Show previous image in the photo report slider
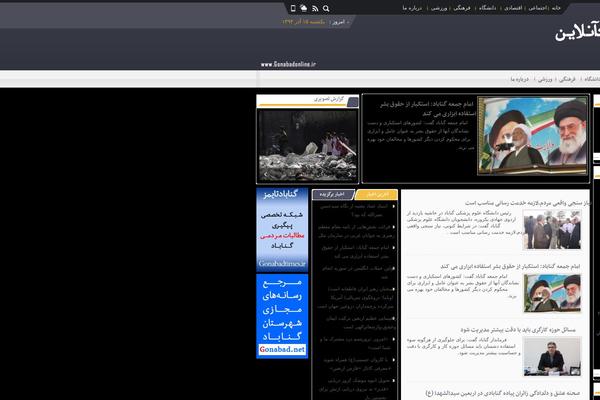Viewport: 600px width, 400px height. (266, 175)
